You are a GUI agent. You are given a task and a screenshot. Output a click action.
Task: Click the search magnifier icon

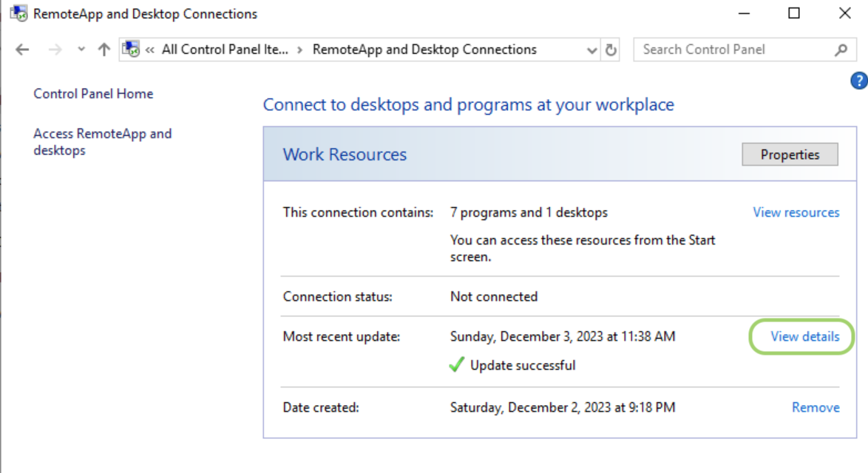(841, 50)
